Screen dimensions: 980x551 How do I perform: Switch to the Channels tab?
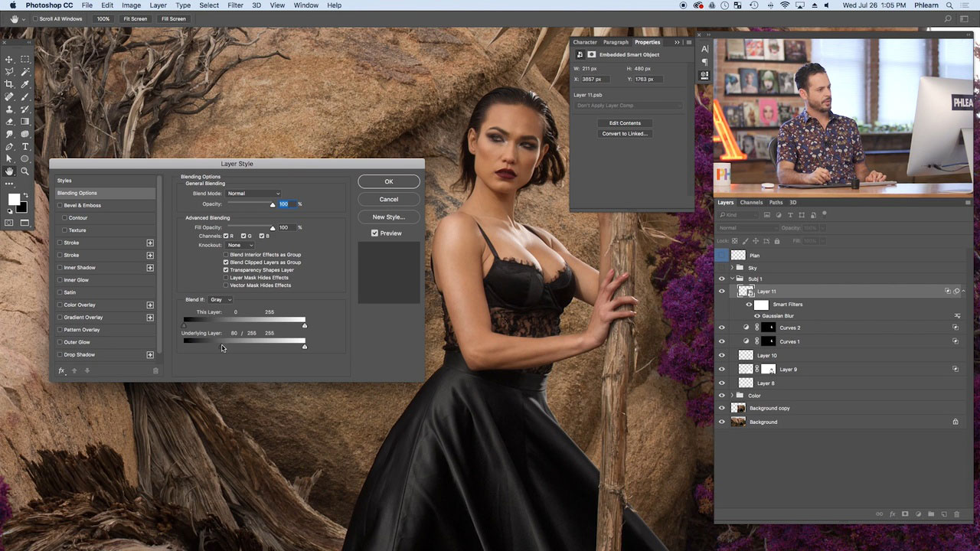[751, 203]
